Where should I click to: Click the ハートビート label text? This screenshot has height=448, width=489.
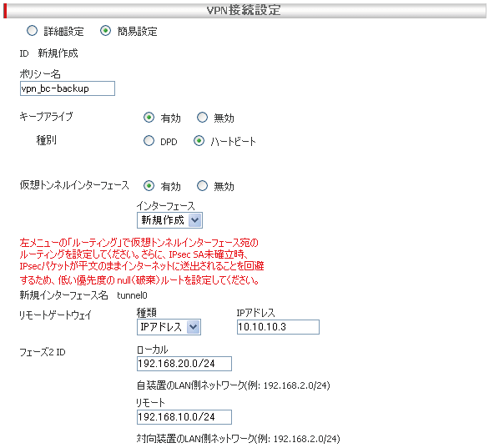coord(233,142)
